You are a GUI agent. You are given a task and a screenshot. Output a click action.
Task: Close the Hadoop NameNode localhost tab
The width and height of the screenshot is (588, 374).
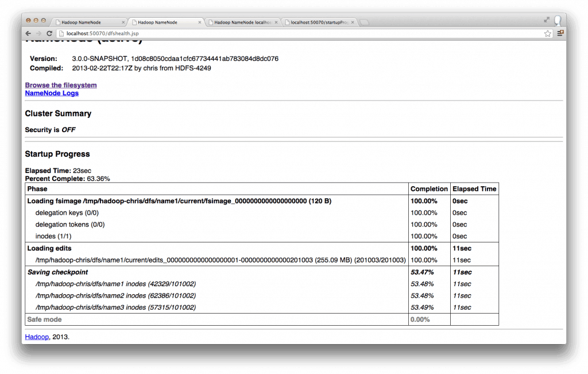click(x=276, y=22)
